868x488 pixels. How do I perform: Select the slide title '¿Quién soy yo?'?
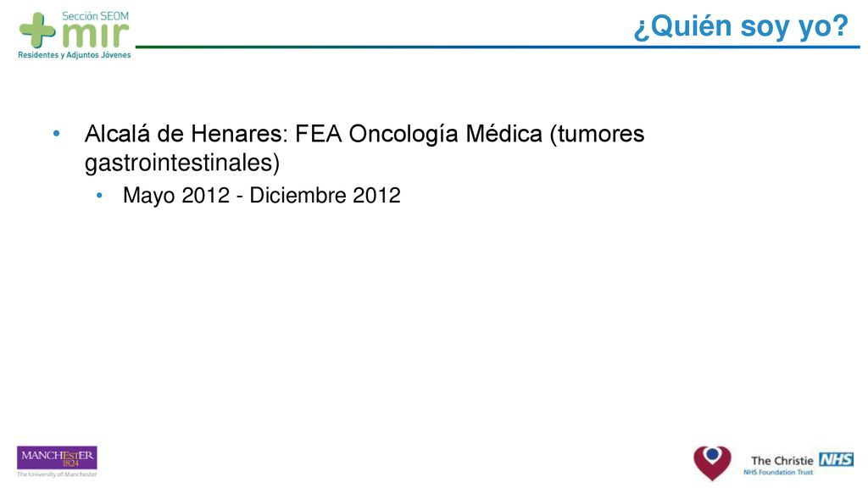(741, 26)
